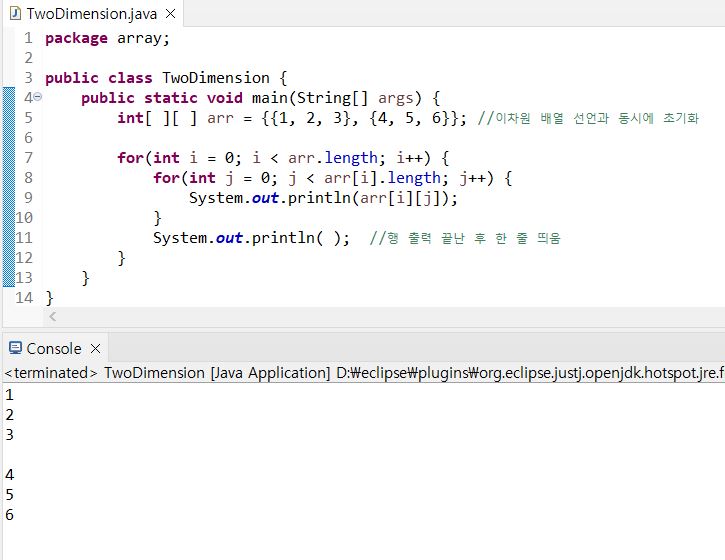This screenshot has height=560, width=725.
Task: Click the empty 'println( );' on line 11
Action: [x=301, y=238]
